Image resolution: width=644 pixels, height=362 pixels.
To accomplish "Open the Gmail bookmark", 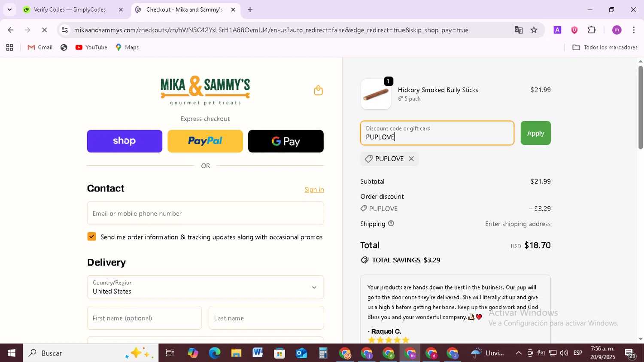I will 40,47.
